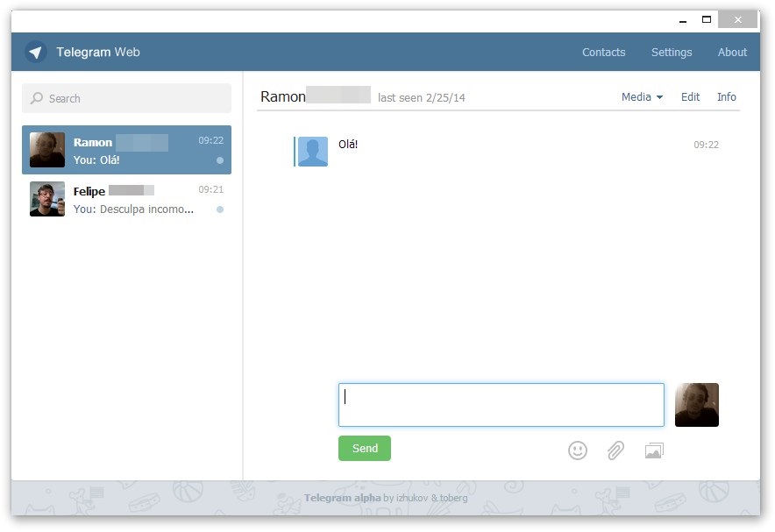
Task: Open Settings in the top bar
Action: (672, 52)
